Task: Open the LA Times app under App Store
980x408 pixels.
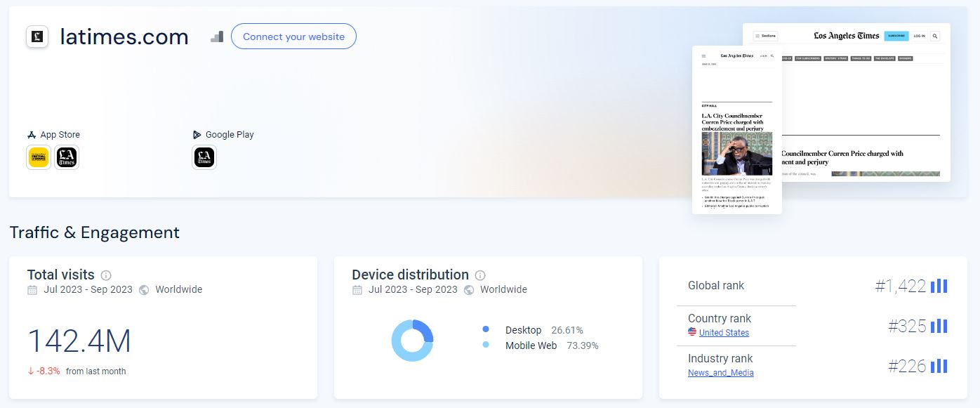Action: pos(67,157)
